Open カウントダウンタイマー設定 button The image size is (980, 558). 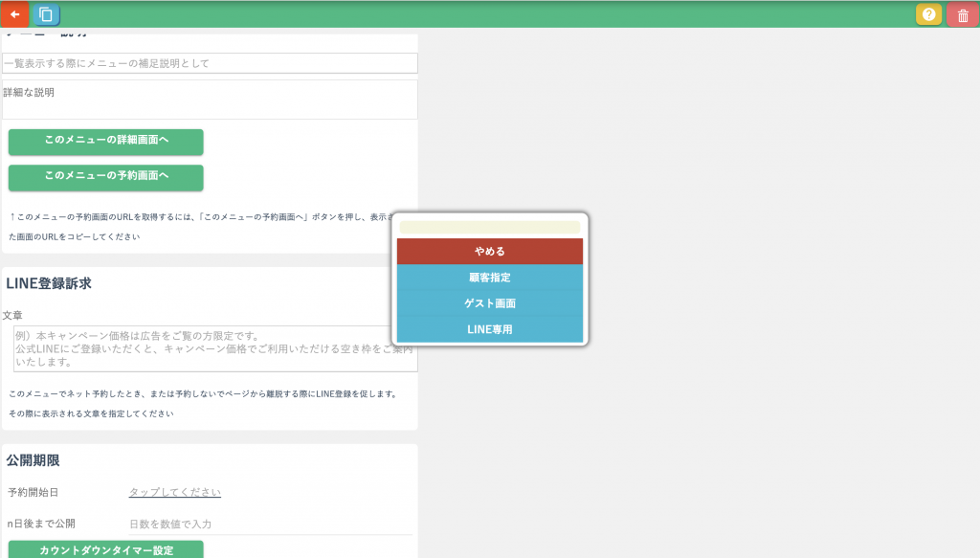click(105, 549)
